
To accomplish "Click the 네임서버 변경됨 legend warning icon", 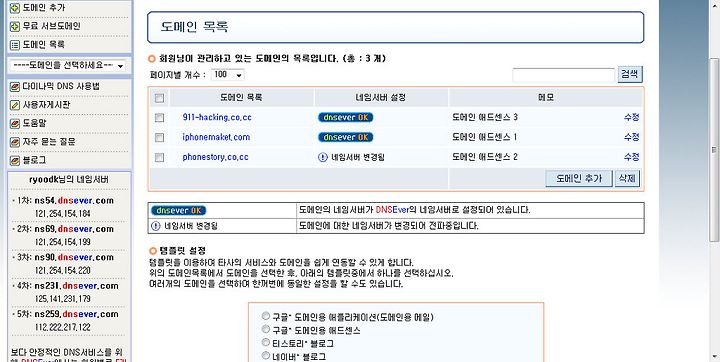I will coord(156,226).
